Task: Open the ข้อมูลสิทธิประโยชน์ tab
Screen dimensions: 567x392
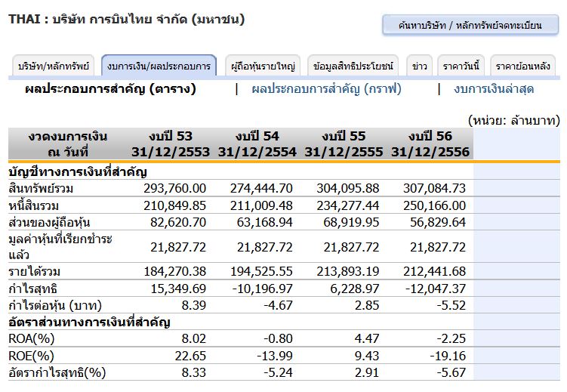Action: coord(353,66)
